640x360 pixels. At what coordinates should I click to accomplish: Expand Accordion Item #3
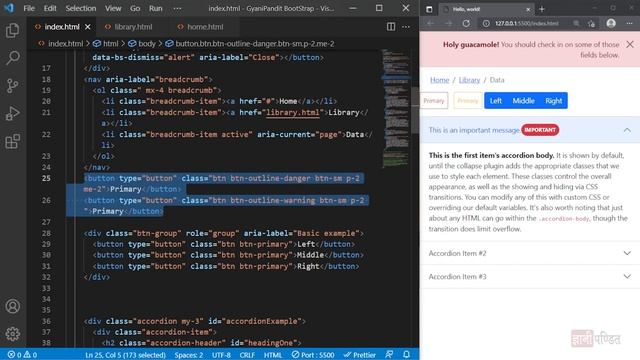pyautogui.click(x=530, y=276)
